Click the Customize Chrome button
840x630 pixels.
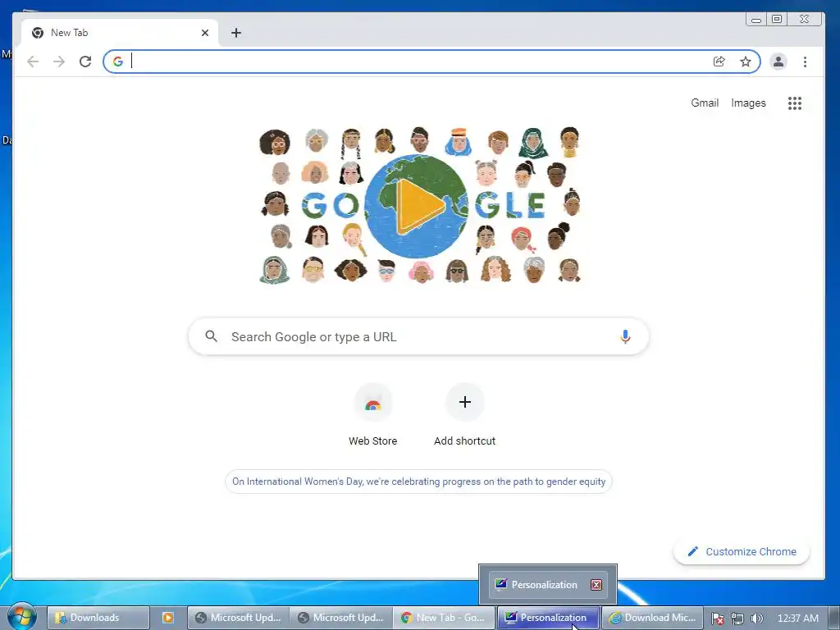tap(742, 552)
